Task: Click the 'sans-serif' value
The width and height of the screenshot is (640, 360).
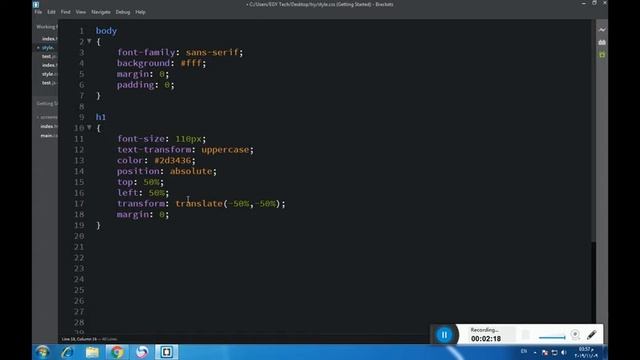Action: [212, 52]
